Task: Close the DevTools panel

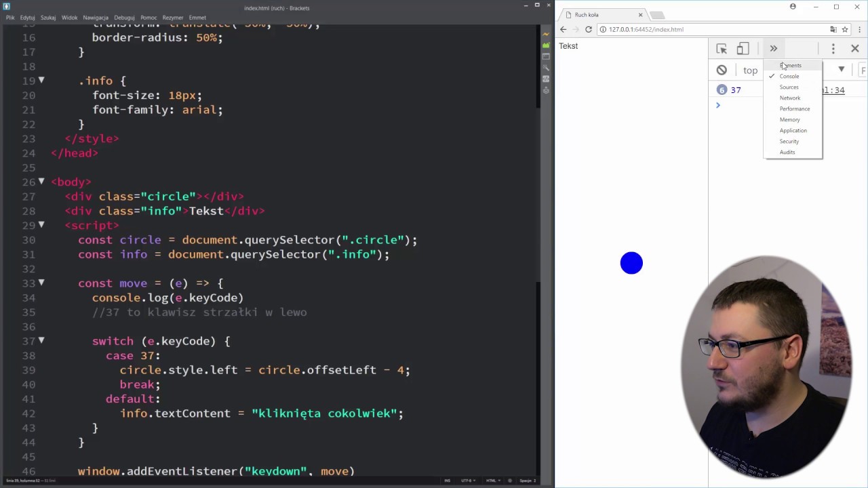Action: click(854, 49)
